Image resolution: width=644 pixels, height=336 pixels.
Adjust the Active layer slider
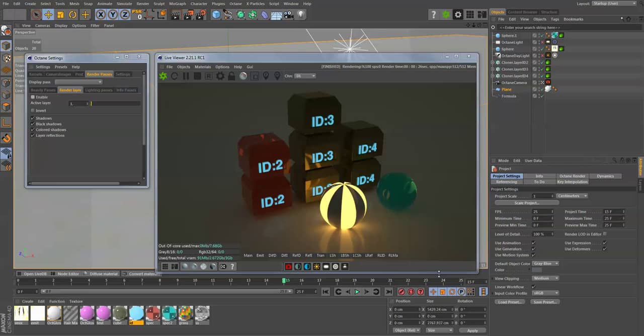(x=115, y=104)
